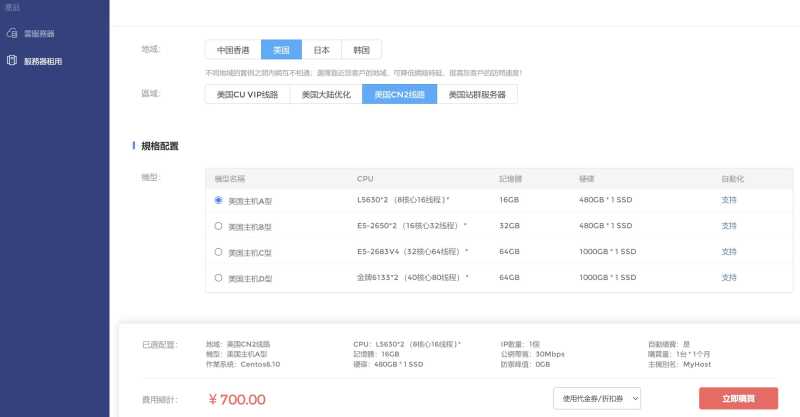Click 支持 link in the 美国主机A型 row
The width and height of the screenshot is (800, 417).
pos(728,200)
